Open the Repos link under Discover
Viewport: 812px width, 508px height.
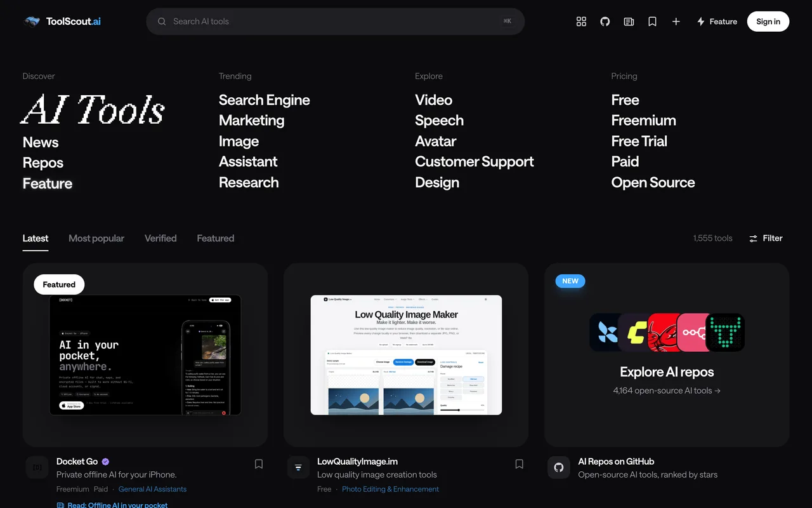(x=43, y=163)
